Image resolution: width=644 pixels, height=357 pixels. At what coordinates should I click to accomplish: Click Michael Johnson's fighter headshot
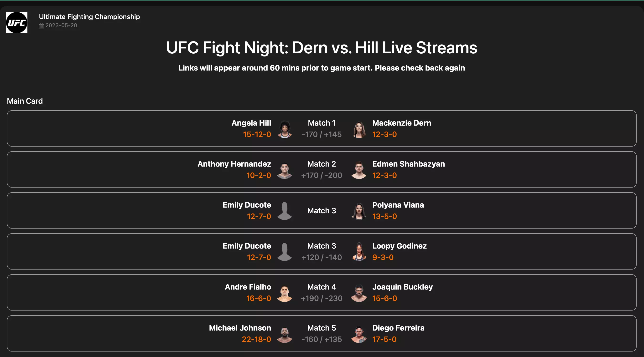coord(285,334)
